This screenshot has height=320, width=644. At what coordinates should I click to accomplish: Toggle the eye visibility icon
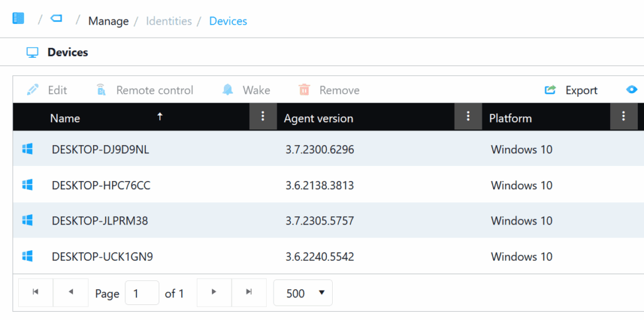(x=631, y=90)
